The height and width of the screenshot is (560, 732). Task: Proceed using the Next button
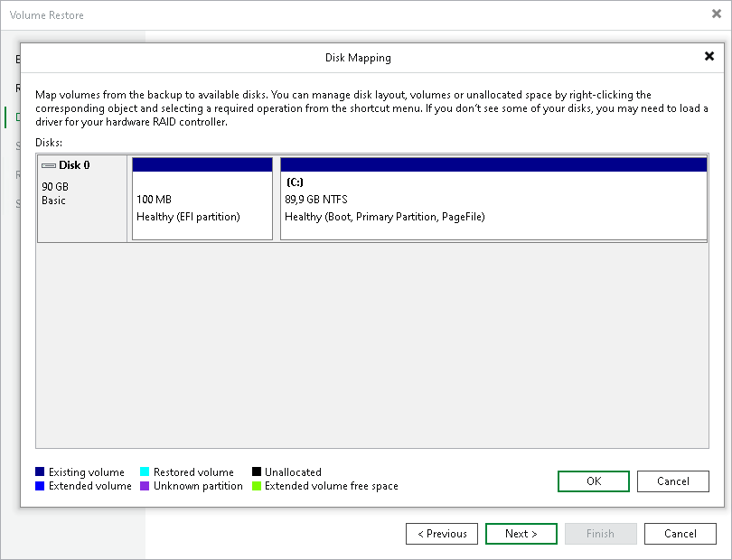tap(521, 533)
